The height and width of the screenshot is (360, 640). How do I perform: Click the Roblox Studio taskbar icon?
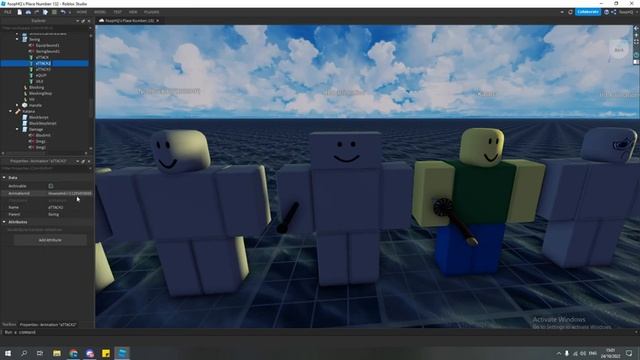pyautogui.click(x=122, y=353)
